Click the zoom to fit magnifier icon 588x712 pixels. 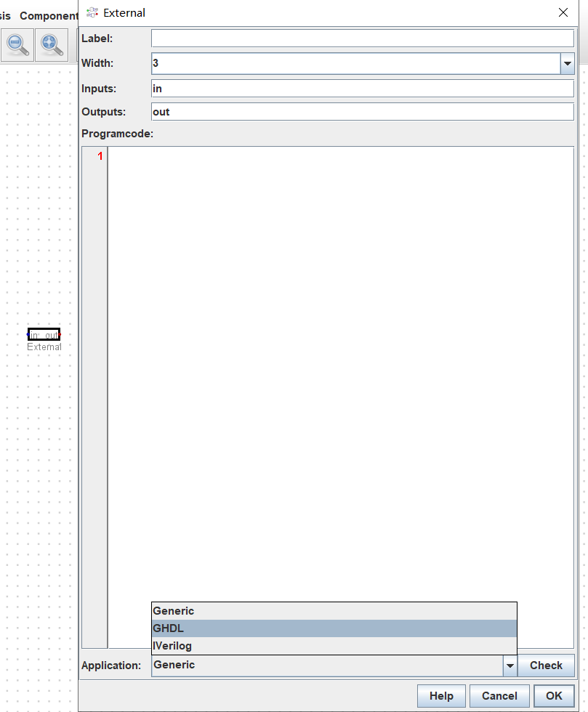(x=52, y=45)
